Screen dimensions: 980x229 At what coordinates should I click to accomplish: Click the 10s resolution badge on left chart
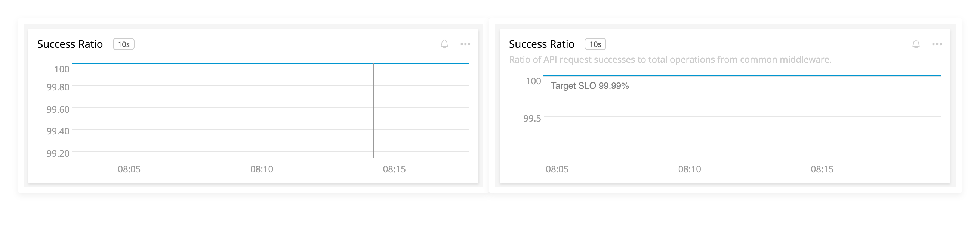[124, 44]
